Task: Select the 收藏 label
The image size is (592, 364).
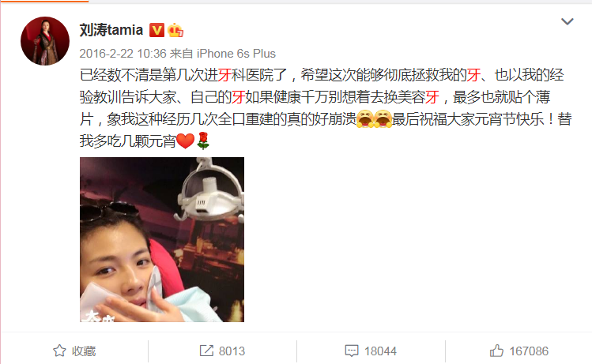Action: tap(84, 351)
